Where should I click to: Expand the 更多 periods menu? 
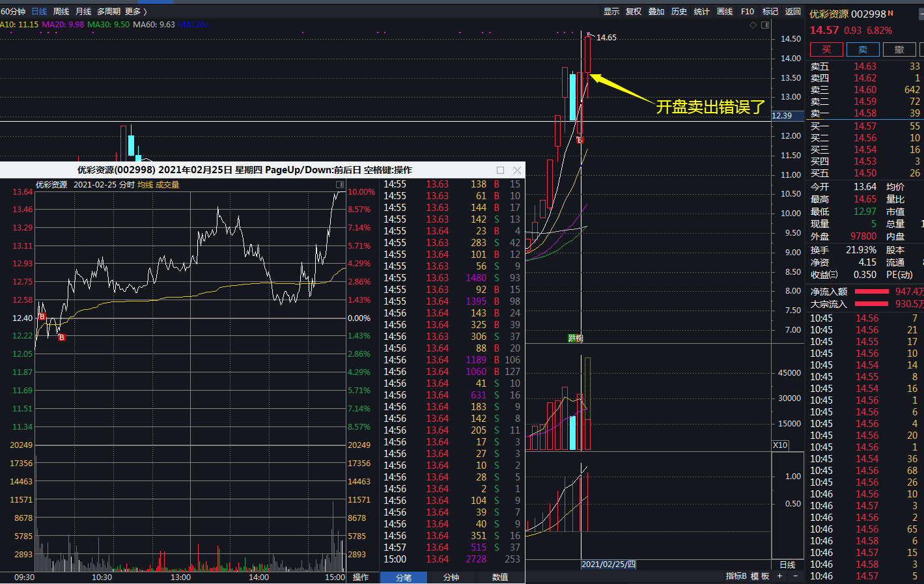pos(136,12)
